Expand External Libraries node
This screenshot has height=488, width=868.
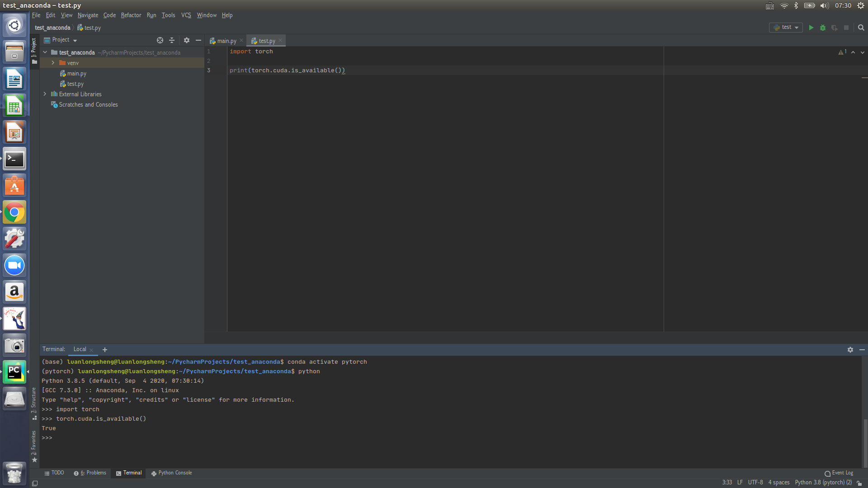coord(45,94)
